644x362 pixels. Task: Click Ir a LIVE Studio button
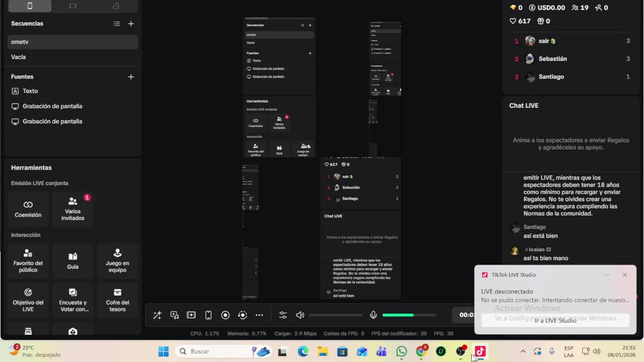point(555,320)
